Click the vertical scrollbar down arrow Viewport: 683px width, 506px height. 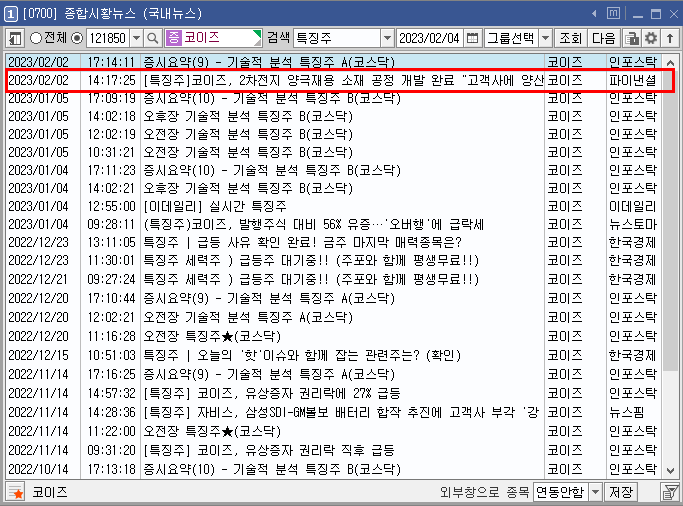pyautogui.click(x=670, y=470)
